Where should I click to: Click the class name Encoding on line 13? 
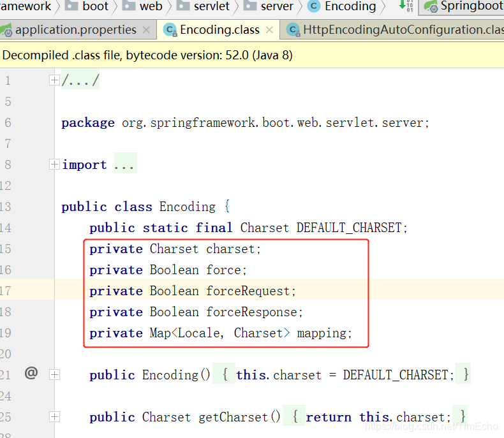188,207
